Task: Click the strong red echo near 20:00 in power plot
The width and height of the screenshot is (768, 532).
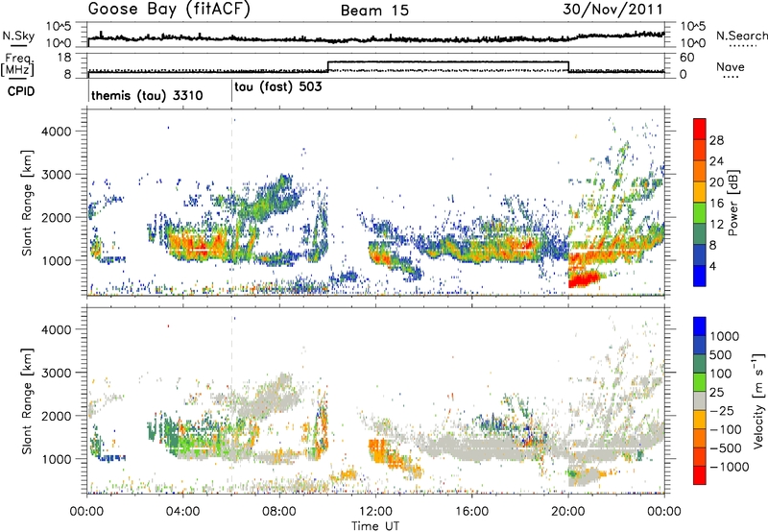Action: click(x=585, y=278)
